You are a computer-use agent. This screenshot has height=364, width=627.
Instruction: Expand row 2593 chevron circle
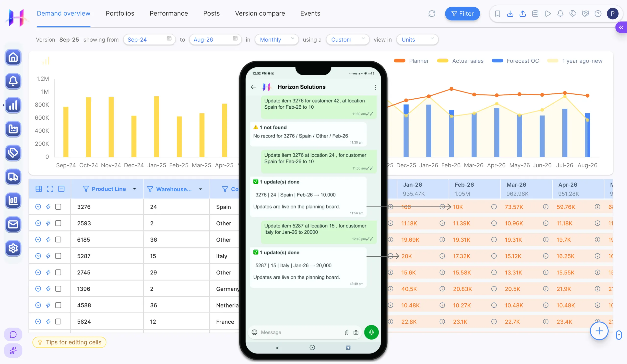click(38, 223)
